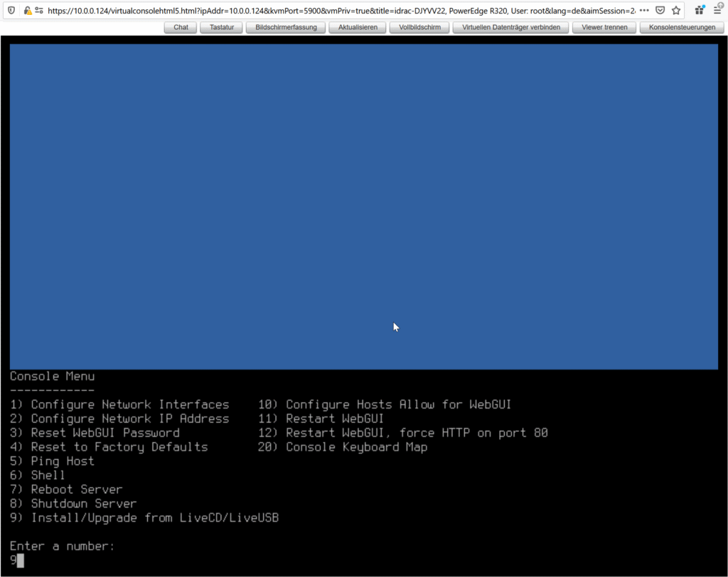Open the site permissions icon in address bar

pyautogui.click(x=40, y=11)
